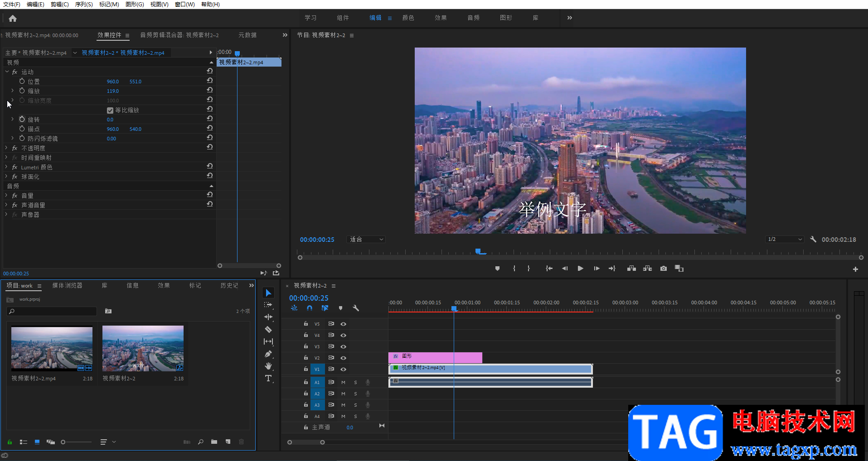Switch to the 颜色 workspace tab
The height and width of the screenshot is (461, 868).
[x=408, y=18]
